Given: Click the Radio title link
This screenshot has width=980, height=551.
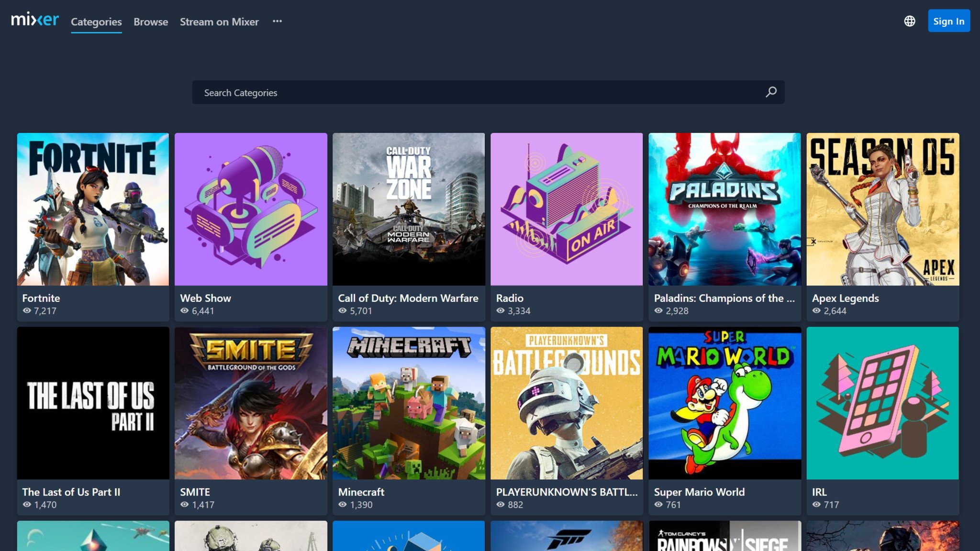Looking at the screenshot, I should (x=510, y=298).
